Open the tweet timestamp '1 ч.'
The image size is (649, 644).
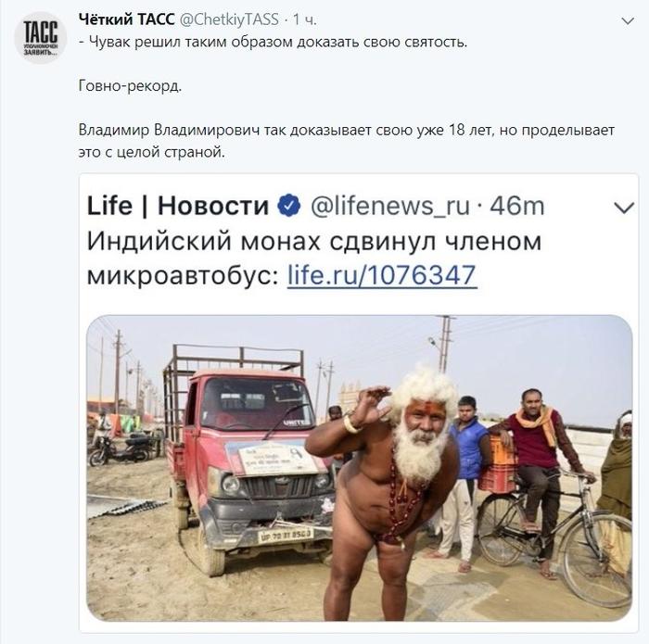point(305,19)
